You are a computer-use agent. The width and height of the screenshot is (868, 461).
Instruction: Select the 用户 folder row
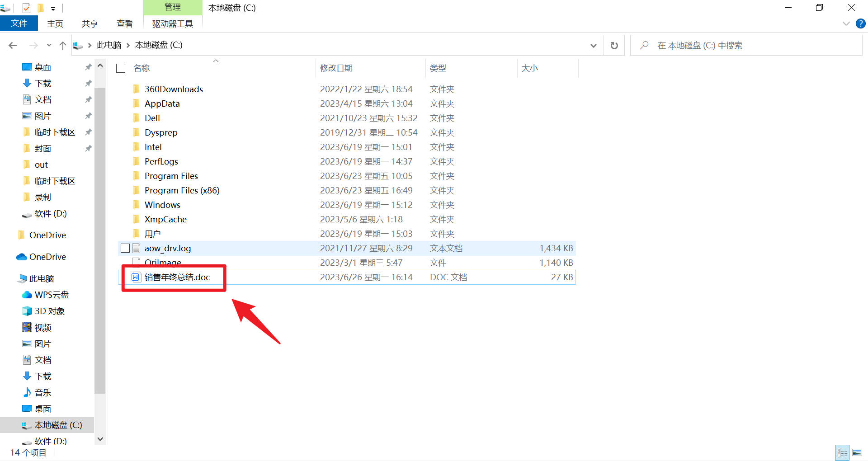click(347, 234)
